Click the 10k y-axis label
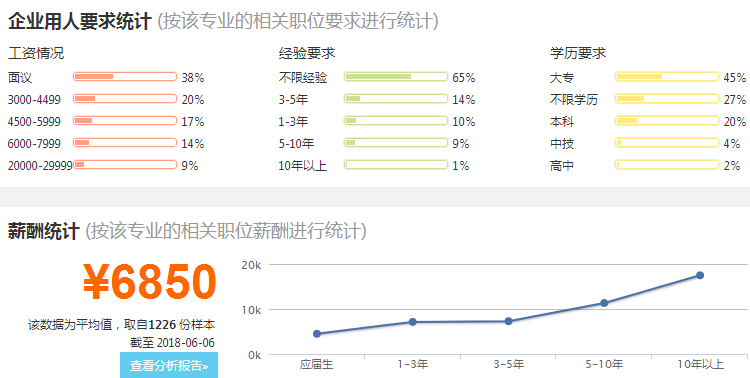This screenshot has height=378, width=750. [251, 310]
